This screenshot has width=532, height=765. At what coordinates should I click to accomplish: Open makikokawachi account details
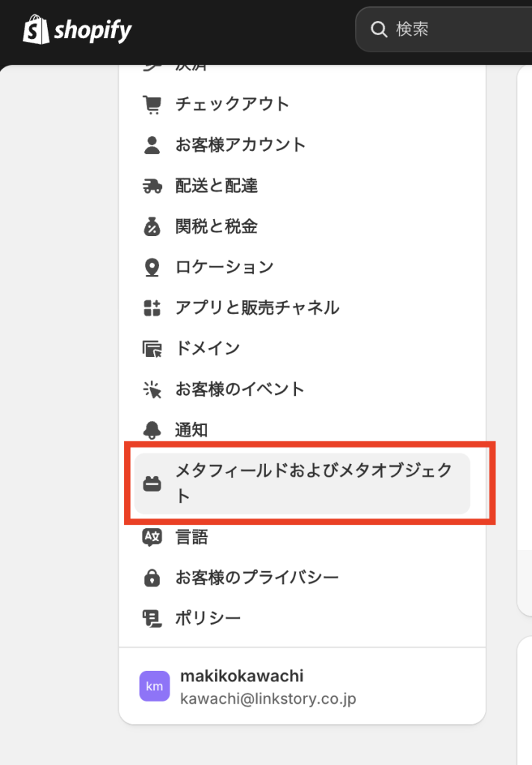coord(242,676)
